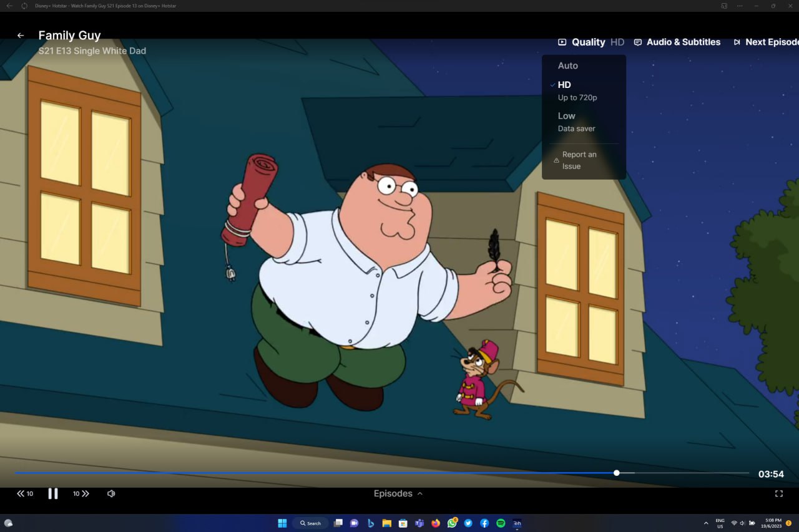Check battery status in tray
The image size is (799, 532).
752,523
